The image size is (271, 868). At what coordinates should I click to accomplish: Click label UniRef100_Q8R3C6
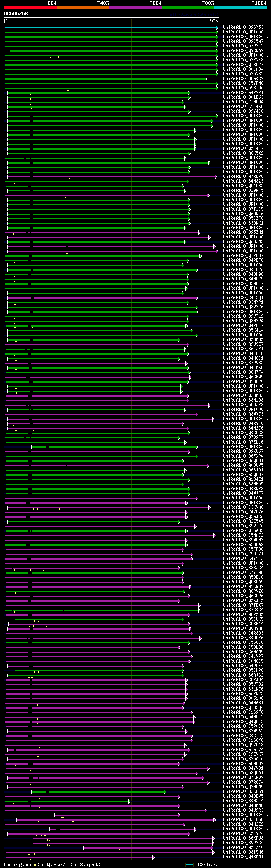click(243, 307)
